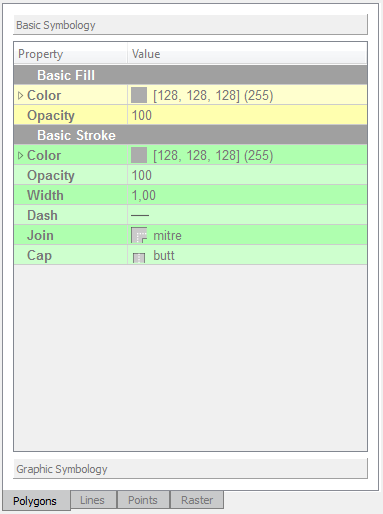
Task: Edit the stroke Width value 1,00
Action: pyautogui.click(x=247, y=195)
